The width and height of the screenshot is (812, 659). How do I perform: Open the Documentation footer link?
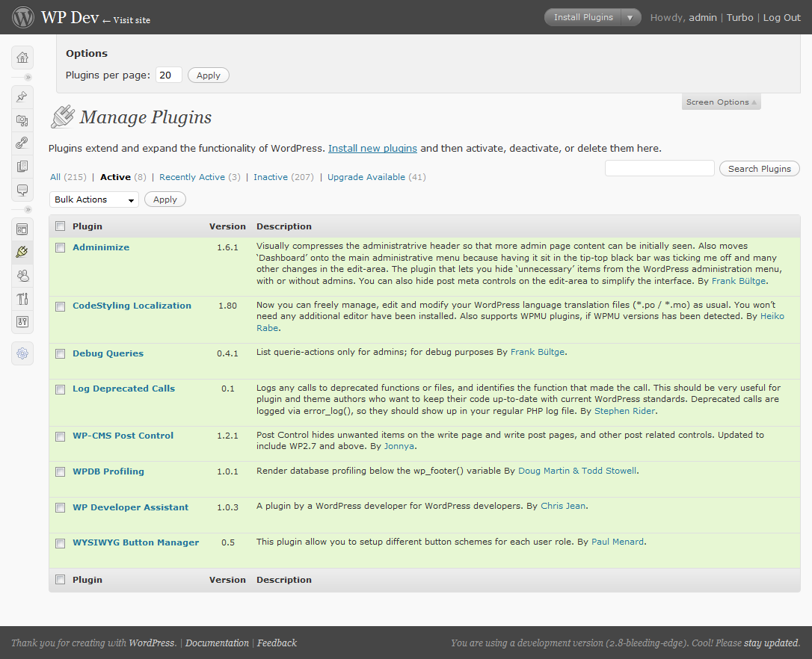pos(217,643)
